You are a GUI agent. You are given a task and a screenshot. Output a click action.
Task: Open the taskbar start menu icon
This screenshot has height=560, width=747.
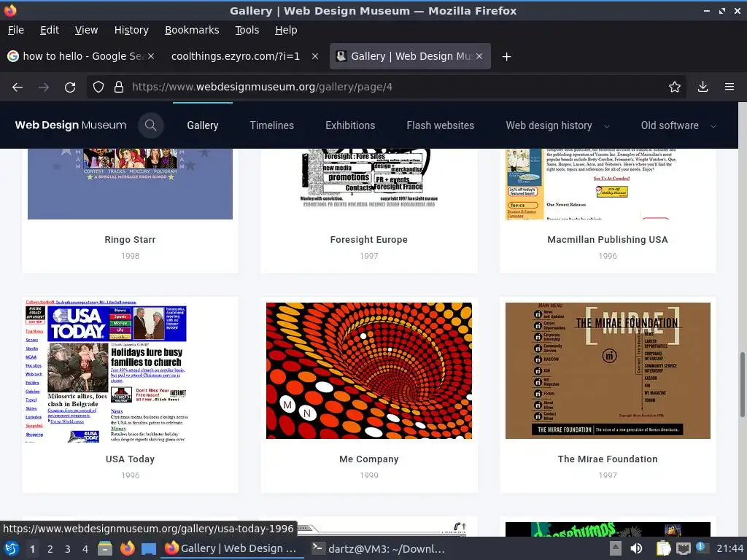(11, 548)
